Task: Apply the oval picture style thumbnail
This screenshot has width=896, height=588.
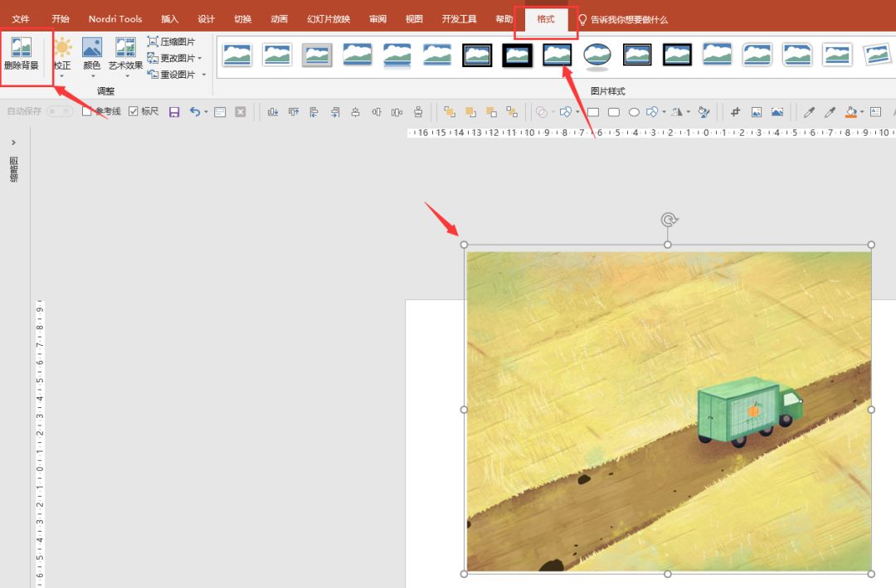Action: tap(597, 56)
